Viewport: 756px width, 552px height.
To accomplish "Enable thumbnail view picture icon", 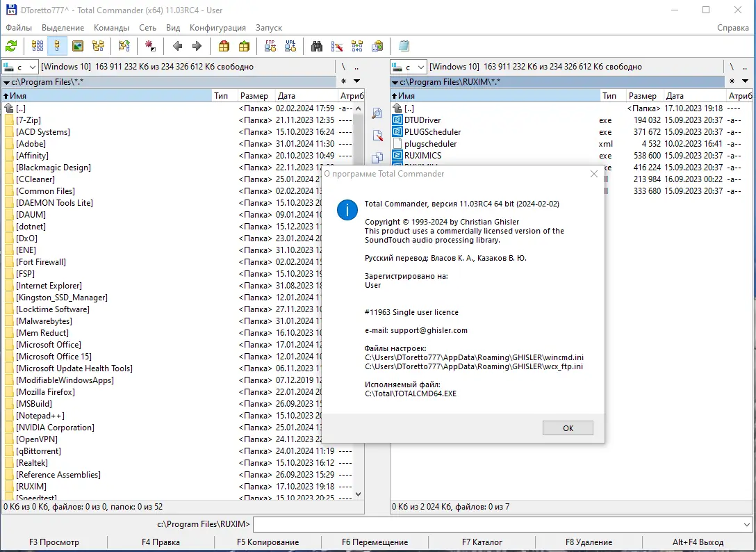I will (x=78, y=46).
